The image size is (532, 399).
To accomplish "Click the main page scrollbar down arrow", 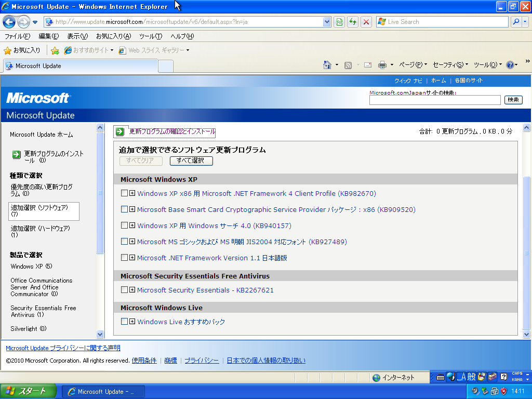I will tap(526, 334).
